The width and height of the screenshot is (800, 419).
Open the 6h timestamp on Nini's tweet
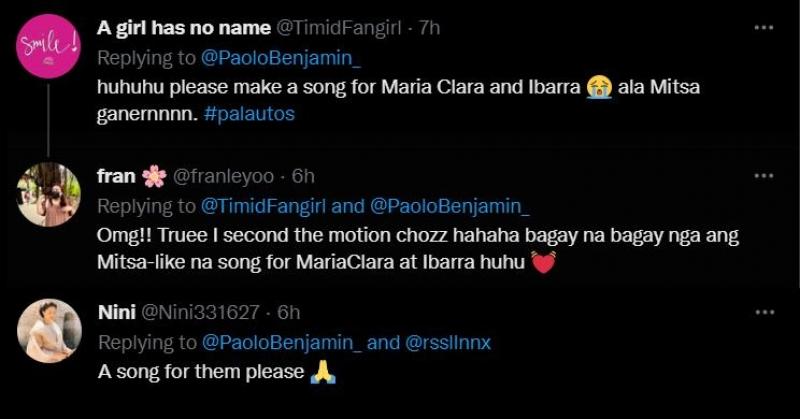(289, 312)
